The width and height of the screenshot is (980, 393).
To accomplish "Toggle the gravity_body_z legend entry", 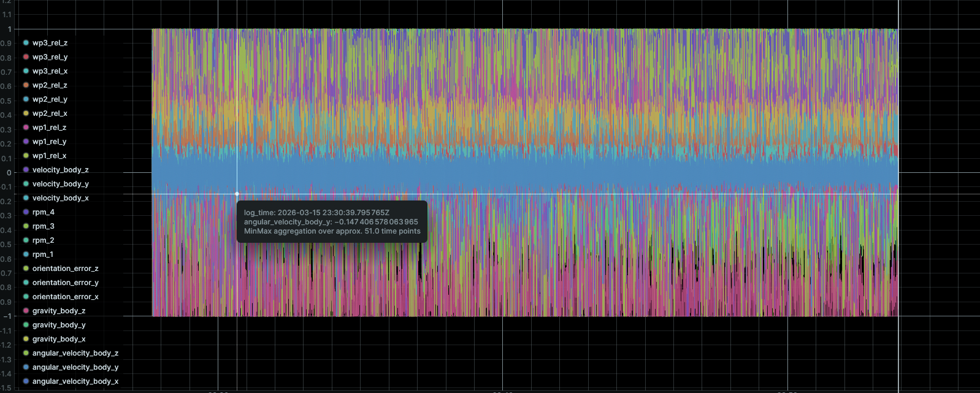I will tap(59, 311).
